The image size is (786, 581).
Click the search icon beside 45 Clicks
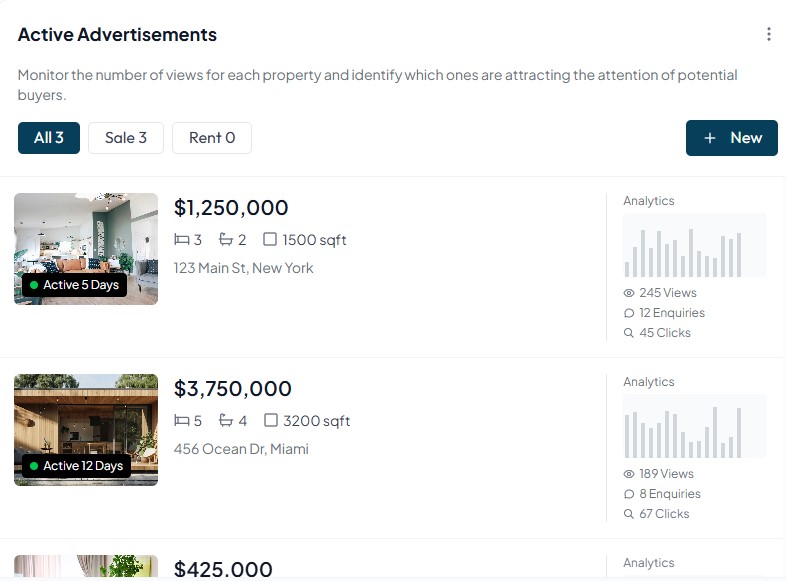coord(629,333)
